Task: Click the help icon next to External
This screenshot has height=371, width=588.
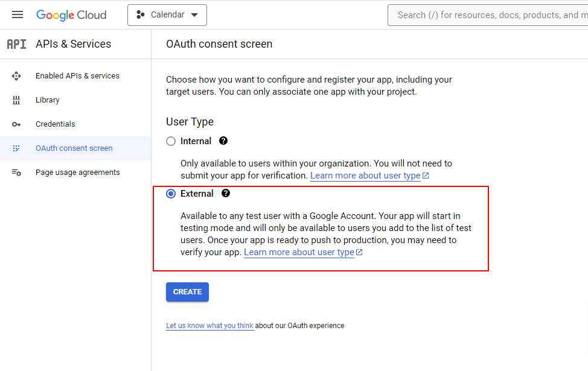Action: tap(225, 194)
